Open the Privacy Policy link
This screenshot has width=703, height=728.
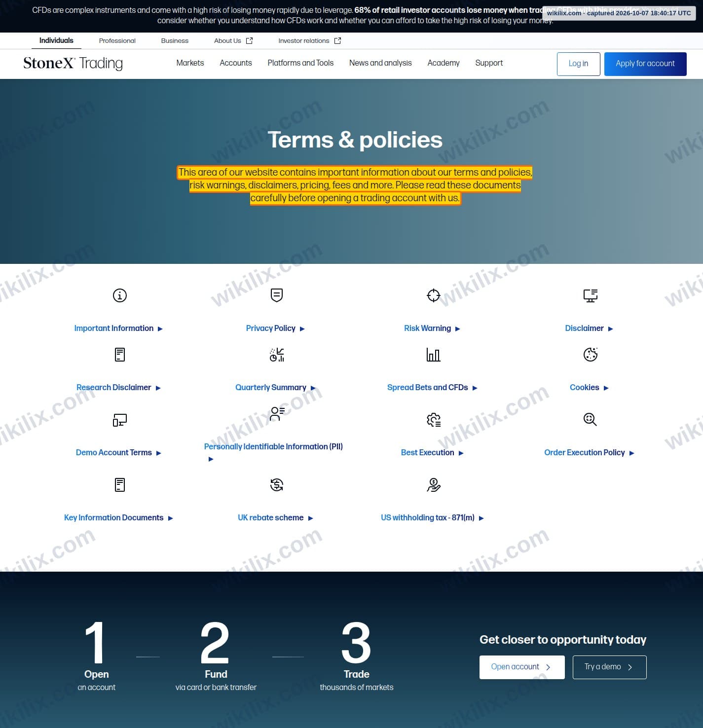[275, 328]
